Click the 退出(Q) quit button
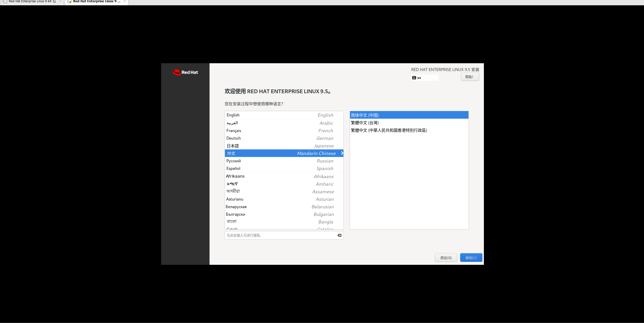Viewport: 644px width, 323px height. (x=446, y=257)
